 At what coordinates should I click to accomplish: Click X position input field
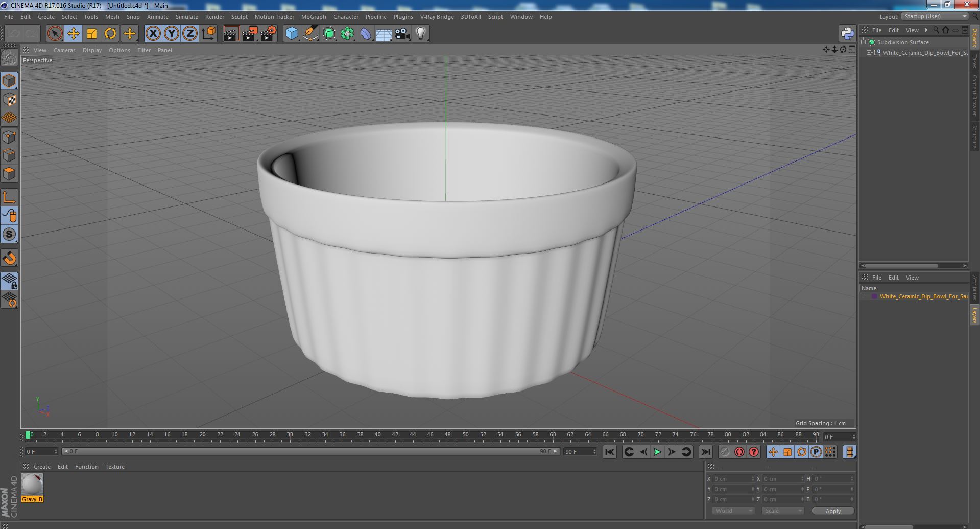click(x=733, y=479)
